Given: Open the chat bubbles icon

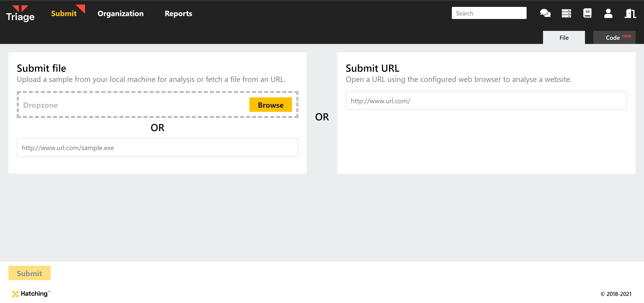Looking at the screenshot, I should (545, 13).
